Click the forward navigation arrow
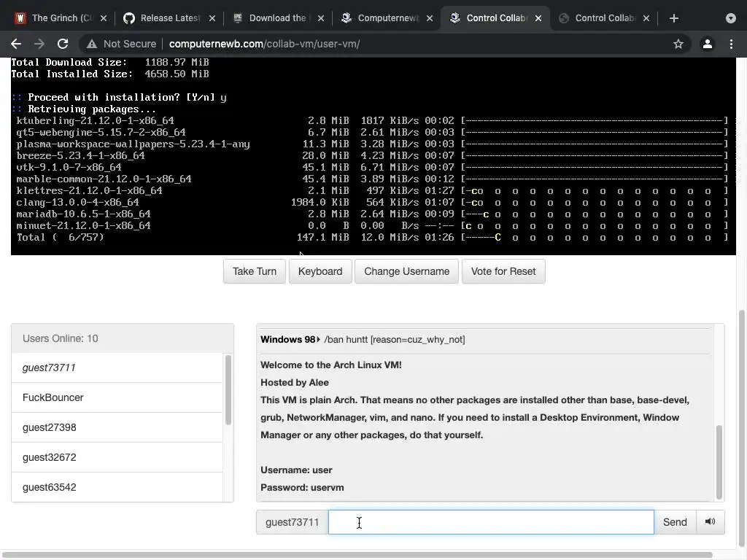This screenshot has height=560, width=747. click(x=39, y=44)
